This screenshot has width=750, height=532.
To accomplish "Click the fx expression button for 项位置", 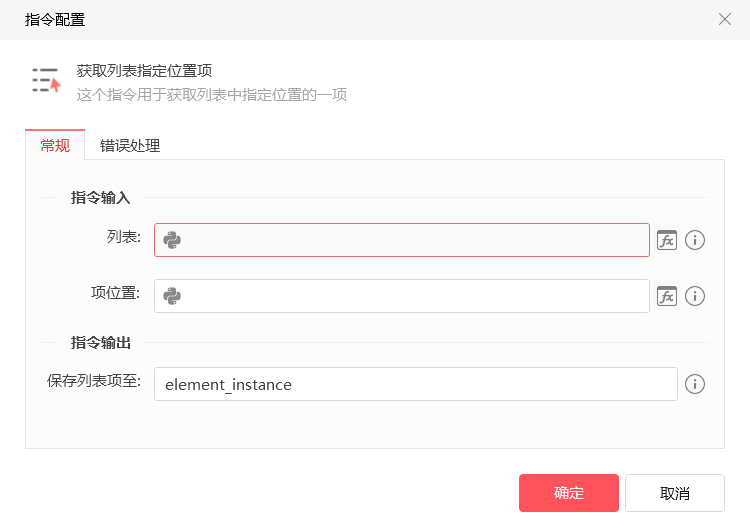I will pos(667,296).
